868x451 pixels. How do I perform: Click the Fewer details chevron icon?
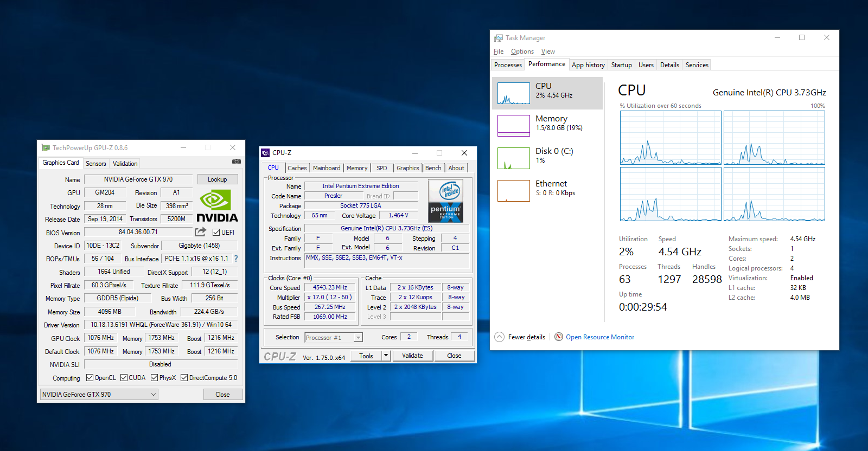coord(499,337)
